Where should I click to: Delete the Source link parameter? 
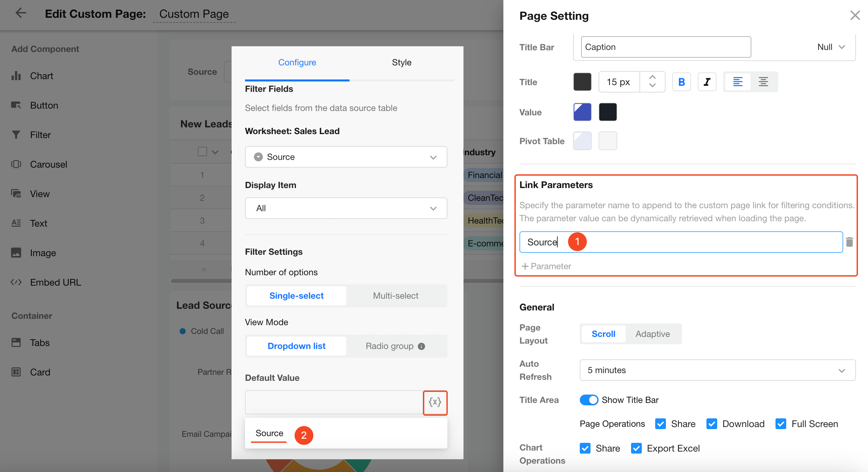849,242
